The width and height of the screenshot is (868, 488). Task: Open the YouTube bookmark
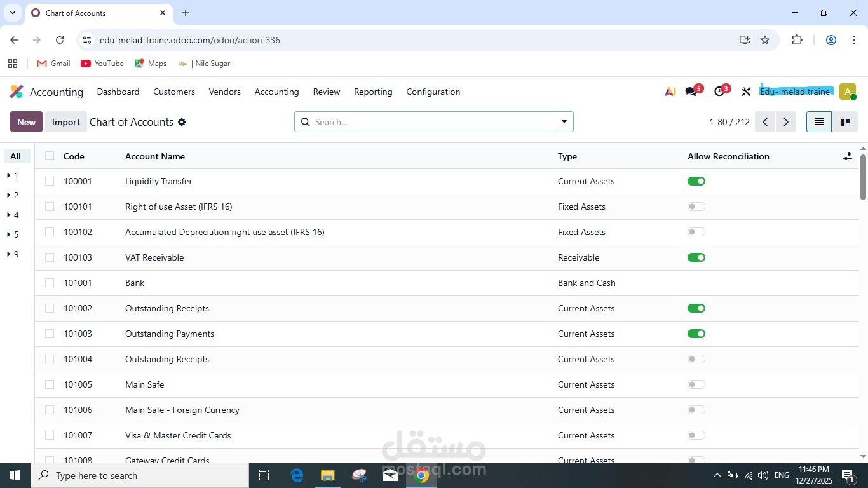point(102,64)
